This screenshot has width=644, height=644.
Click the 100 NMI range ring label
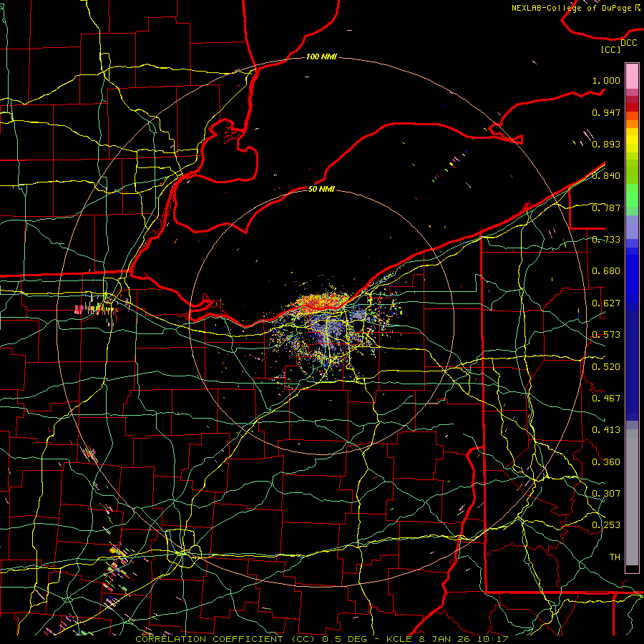coord(321,57)
